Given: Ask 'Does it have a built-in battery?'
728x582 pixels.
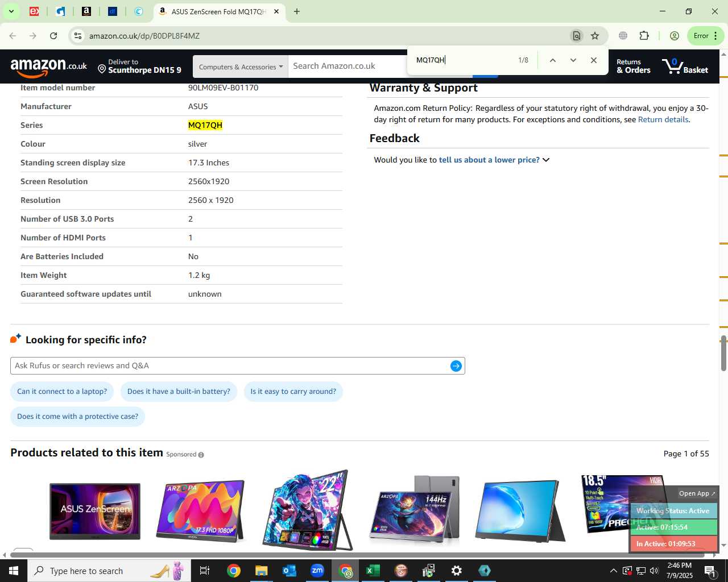Looking at the screenshot, I should 179,392.
